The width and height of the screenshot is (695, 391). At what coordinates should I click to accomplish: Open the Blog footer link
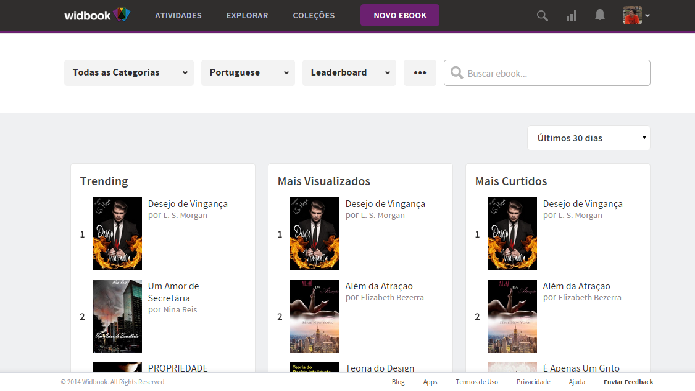coord(398,382)
